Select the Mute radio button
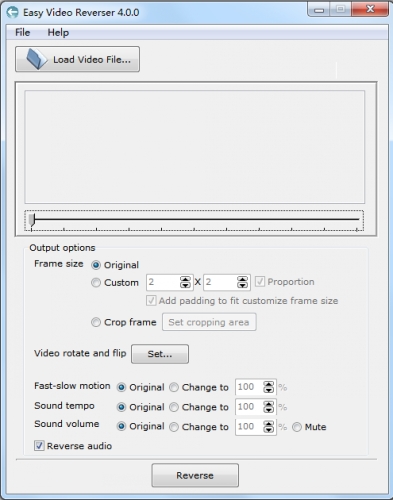393x500 pixels. 297,427
